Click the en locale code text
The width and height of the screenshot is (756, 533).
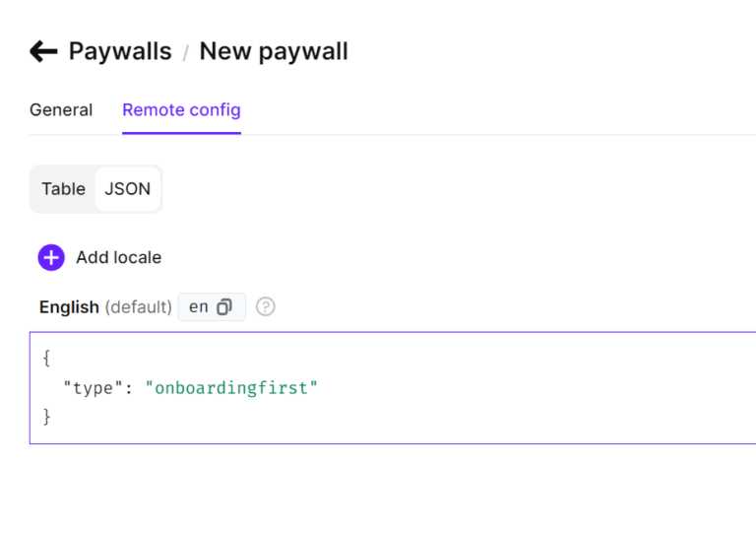(199, 307)
